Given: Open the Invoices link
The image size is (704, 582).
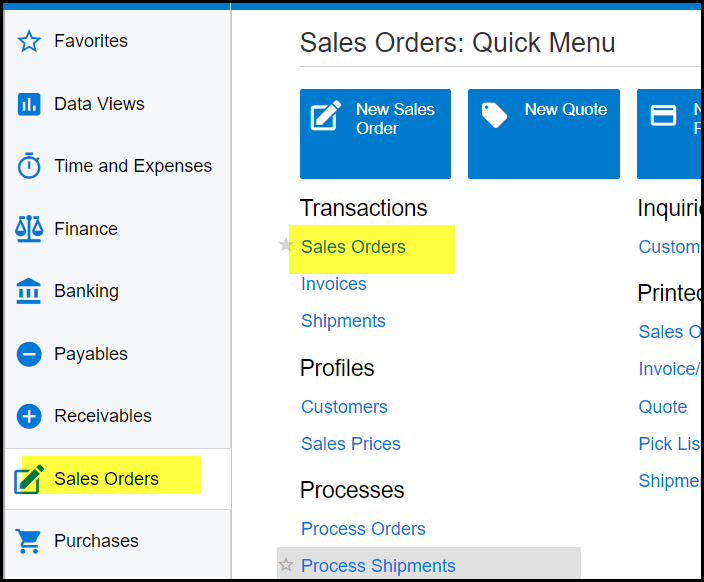Looking at the screenshot, I should click(x=334, y=284).
